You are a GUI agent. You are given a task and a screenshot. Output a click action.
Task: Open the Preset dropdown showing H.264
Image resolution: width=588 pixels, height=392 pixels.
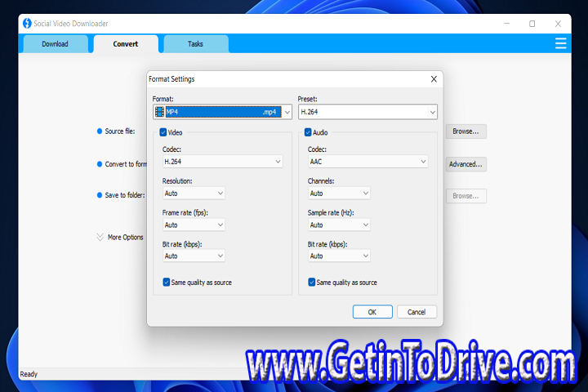tap(367, 112)
